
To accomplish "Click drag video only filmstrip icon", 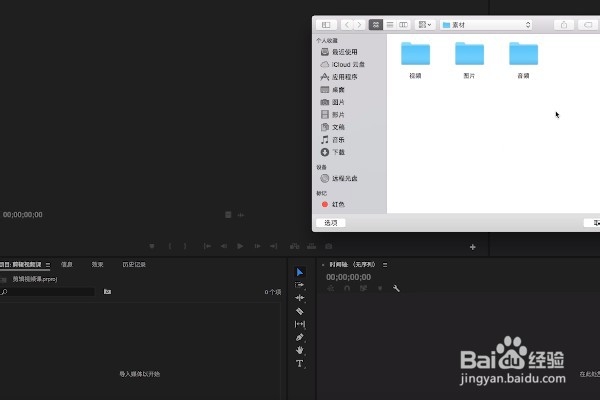I will [228, 215].
